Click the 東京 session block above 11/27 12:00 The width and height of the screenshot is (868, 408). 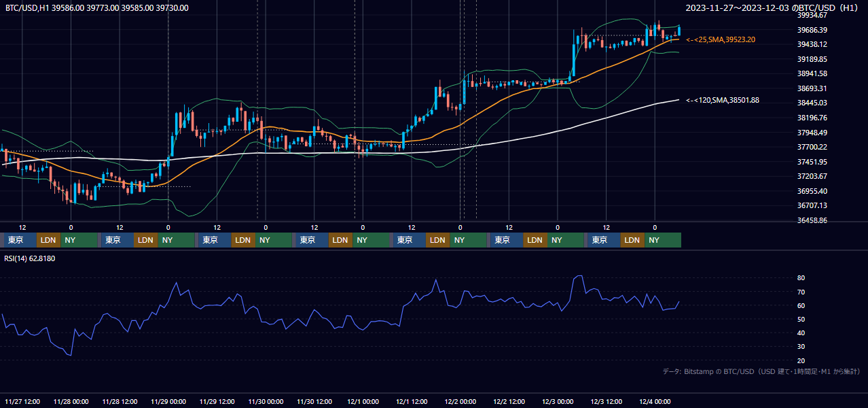[x=20, y=240]
